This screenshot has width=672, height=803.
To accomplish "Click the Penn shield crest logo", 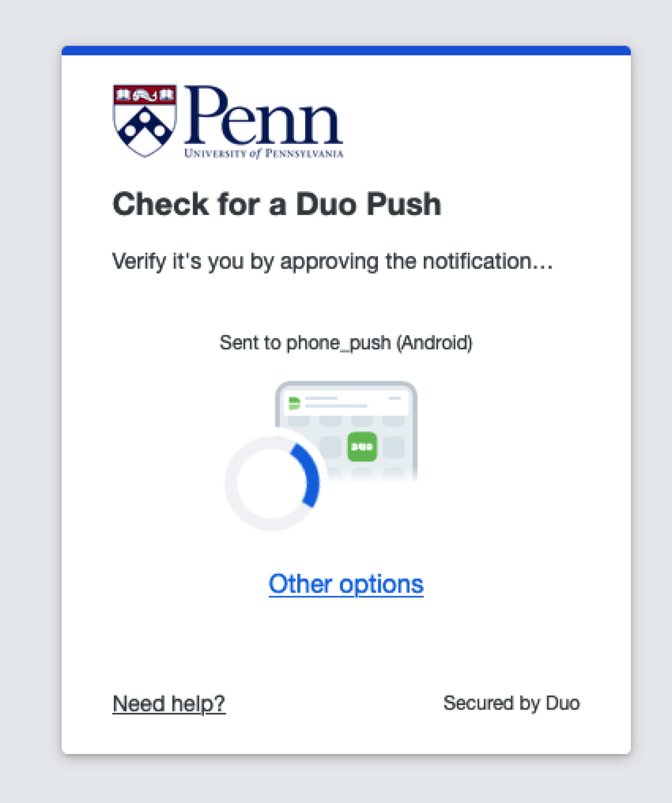I will (x=145, y=120).
